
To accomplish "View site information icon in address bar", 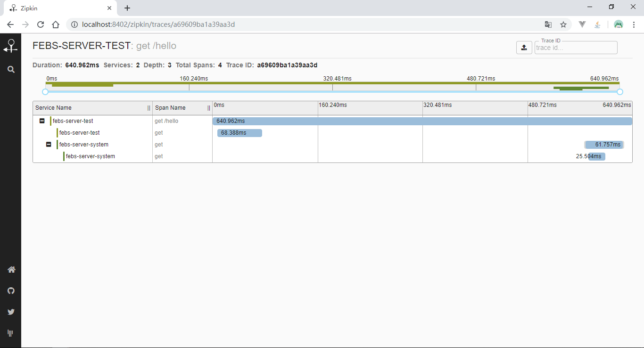I will coord(74,24).
